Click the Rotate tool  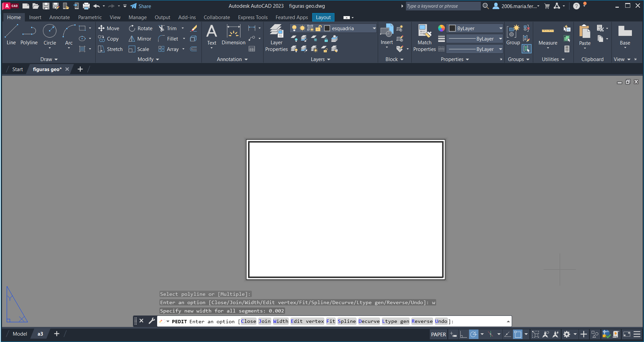click(140, 28)
